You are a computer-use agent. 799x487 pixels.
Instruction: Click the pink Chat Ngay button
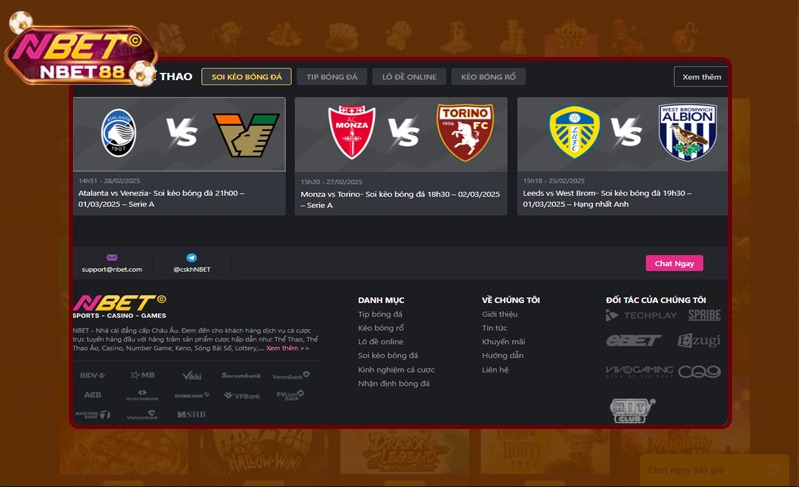pyautogui.click(x=674, y=263)
